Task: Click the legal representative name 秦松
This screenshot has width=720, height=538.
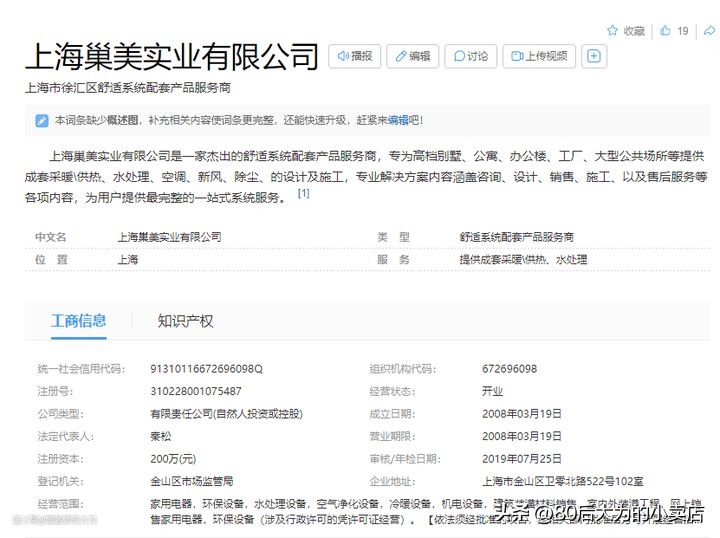Action: tap(160, 436)
